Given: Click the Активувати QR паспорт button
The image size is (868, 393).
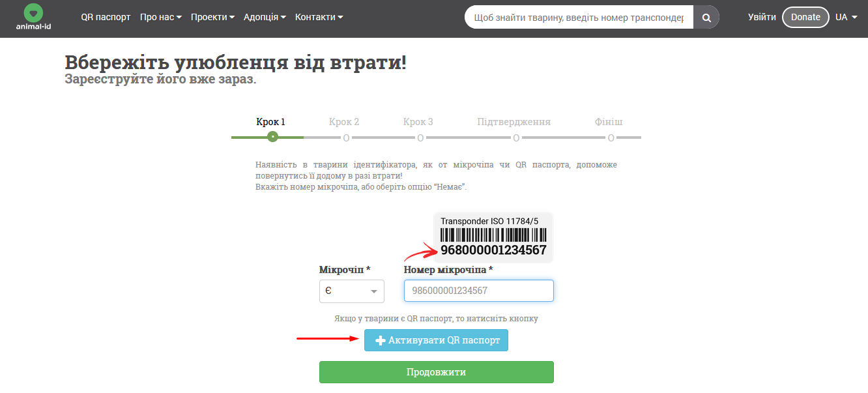Looking at the screenshot, I should tap(436, 340).
